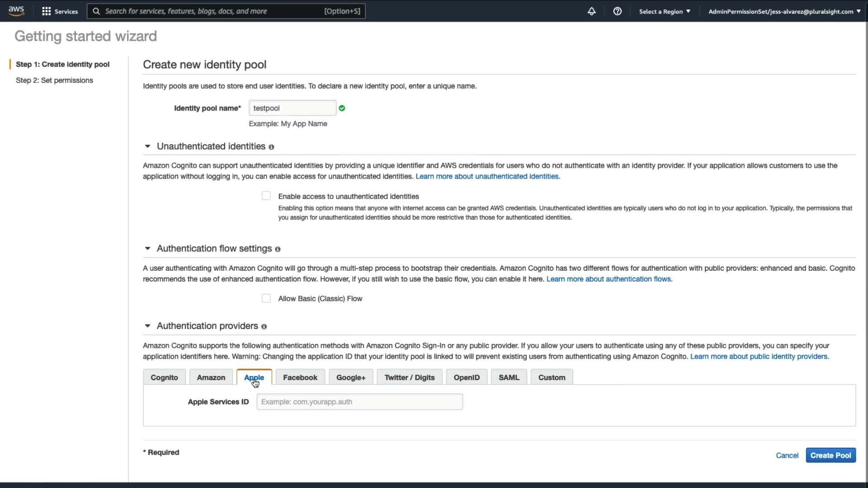The width and height of the screenshot is (868, 488).
Task: Click info icon beside Unauthenticated identities
Action: click(x=271, y=147)
